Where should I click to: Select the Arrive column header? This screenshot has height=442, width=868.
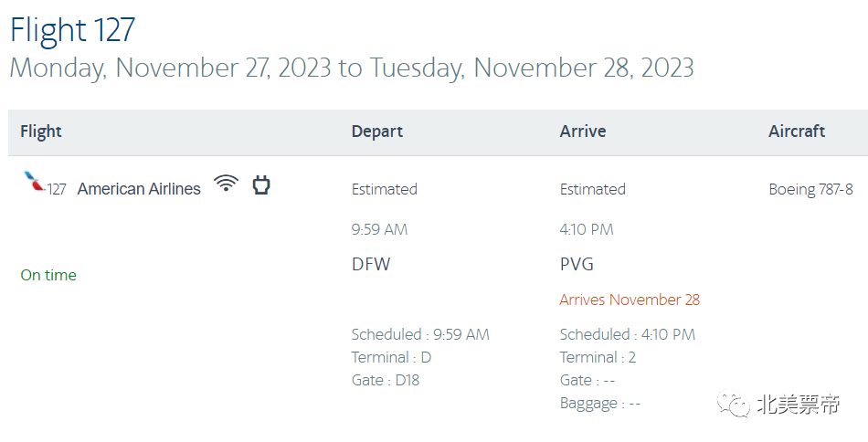pos(583,132)
